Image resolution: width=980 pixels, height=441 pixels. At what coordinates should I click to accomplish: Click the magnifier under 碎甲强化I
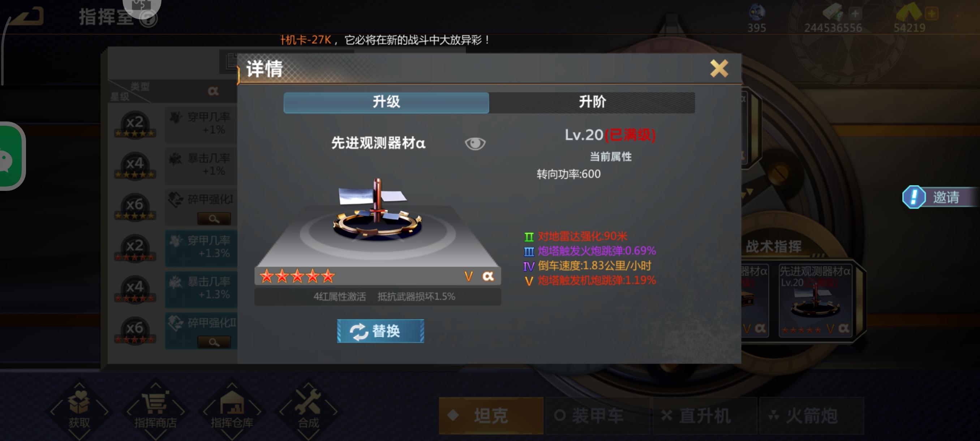tap(214, 218)
